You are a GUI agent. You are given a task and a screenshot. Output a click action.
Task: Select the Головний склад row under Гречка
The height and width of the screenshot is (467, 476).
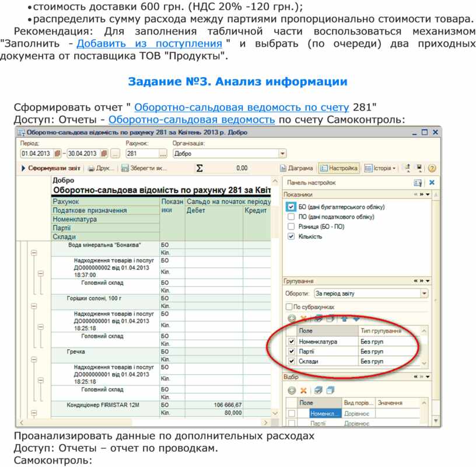tap(106, 393)
